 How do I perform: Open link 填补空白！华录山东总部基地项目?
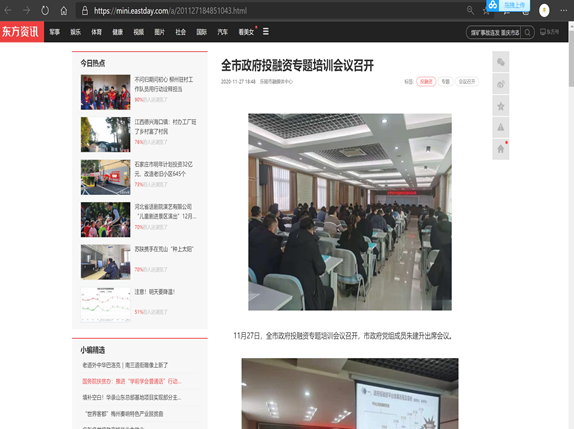pos(132,398)
